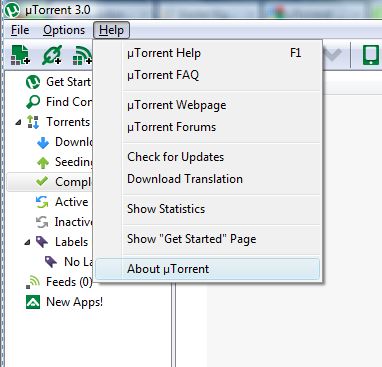Select the Seeding category text
This screenshot has height=367, width=382.
tap(74, 162)
